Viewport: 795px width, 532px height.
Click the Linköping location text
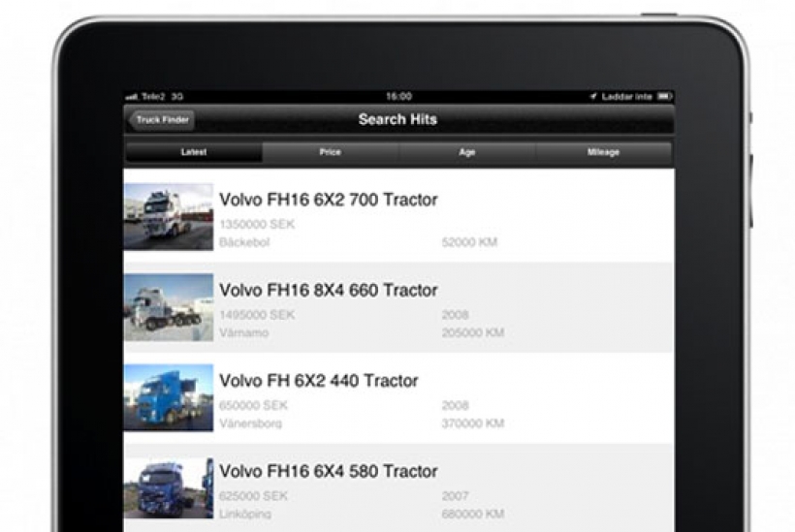(x=245, y=515)
